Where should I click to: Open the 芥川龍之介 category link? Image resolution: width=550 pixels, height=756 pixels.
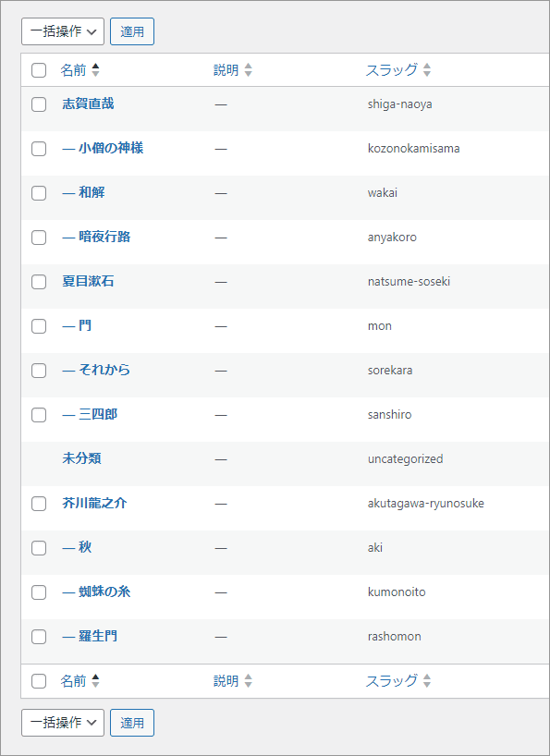tap(94, 504)
